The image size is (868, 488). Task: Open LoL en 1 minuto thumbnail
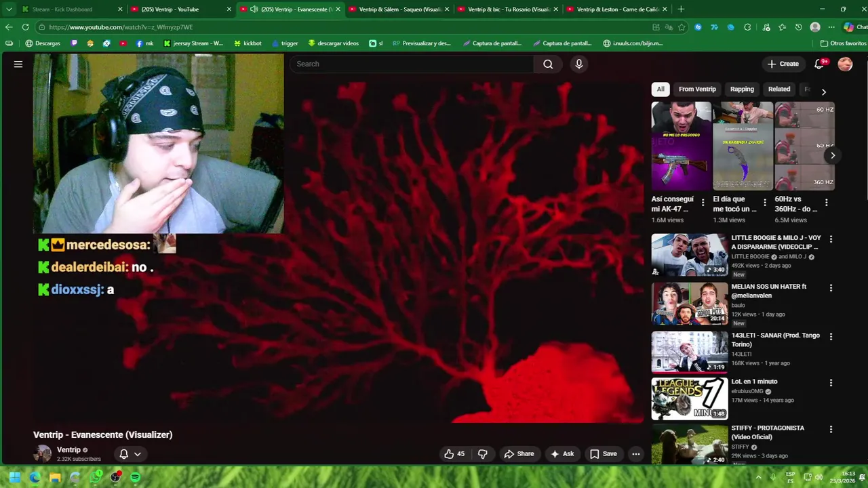(690, 399)
